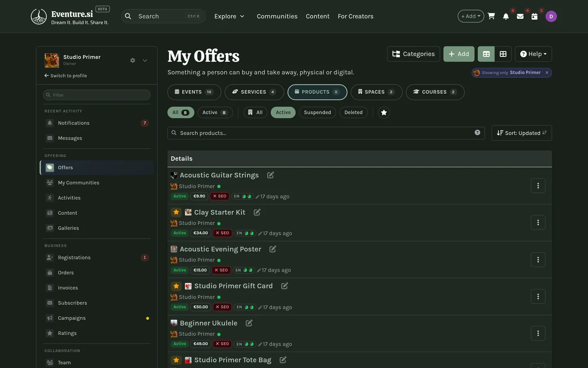Screen dimensions: 588x368
Task: Focus the sidebar Filter field
Action: [x=97, y=95]
